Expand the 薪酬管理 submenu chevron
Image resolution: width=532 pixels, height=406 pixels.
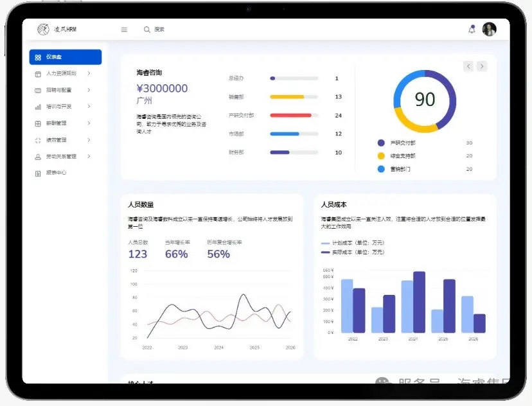pyautogui.click(x=89, y=123)
